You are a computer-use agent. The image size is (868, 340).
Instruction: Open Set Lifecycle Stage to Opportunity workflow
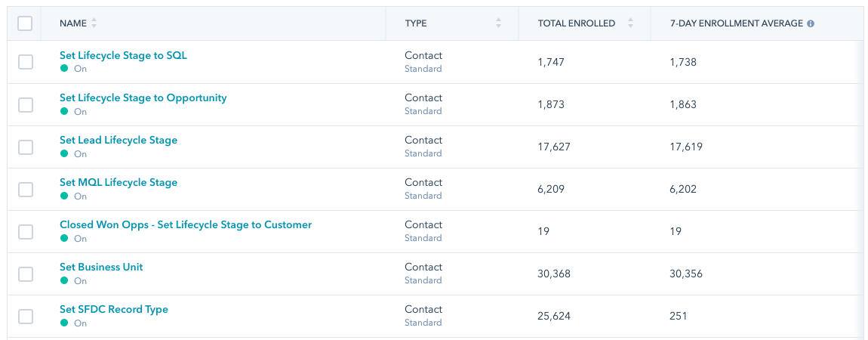pos(143,98)
